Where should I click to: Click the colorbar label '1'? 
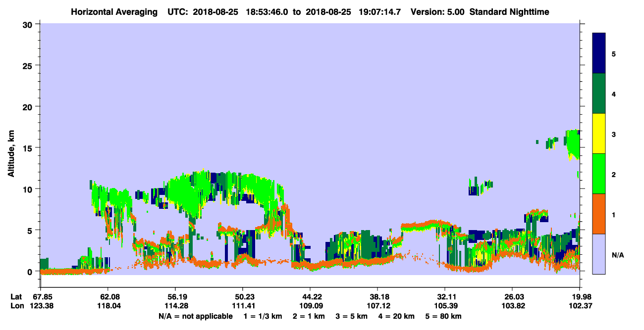pos(614,214)
